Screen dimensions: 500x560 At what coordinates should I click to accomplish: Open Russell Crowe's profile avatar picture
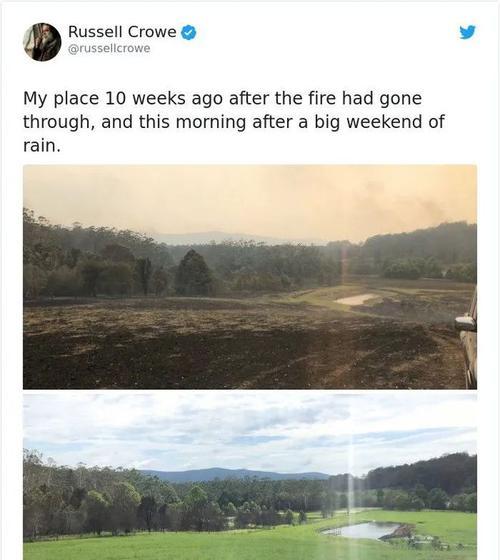(42, 42)
